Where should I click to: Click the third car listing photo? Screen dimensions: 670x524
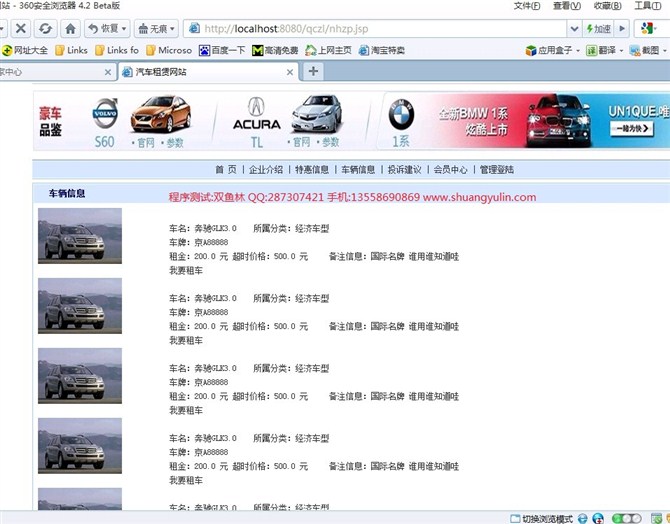pos(80,376)
